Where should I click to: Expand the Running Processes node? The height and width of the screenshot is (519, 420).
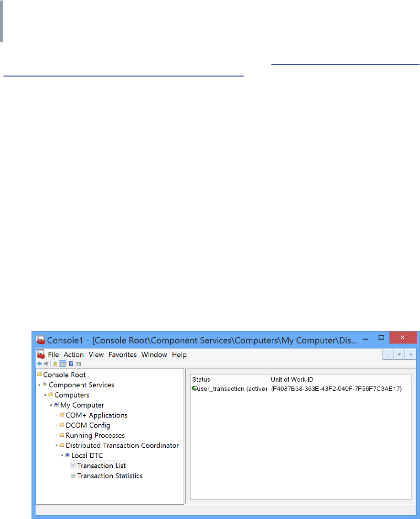tap(56, 435)
